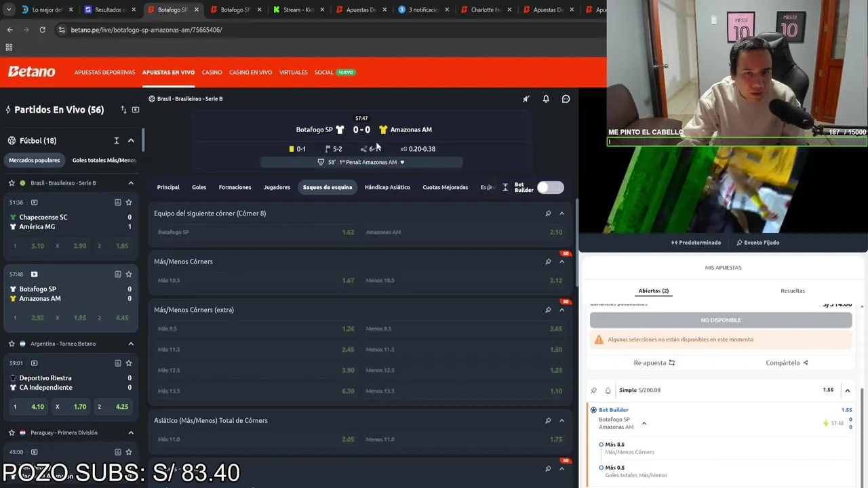868x488 pixels.
Task: Switch to the Resueltas bets tab
Action: (x=793, y=291)
